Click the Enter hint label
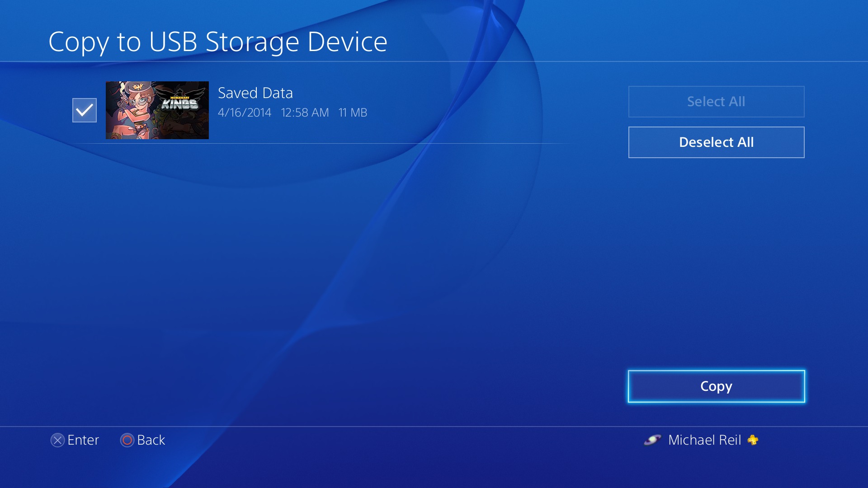 (83, 440)
